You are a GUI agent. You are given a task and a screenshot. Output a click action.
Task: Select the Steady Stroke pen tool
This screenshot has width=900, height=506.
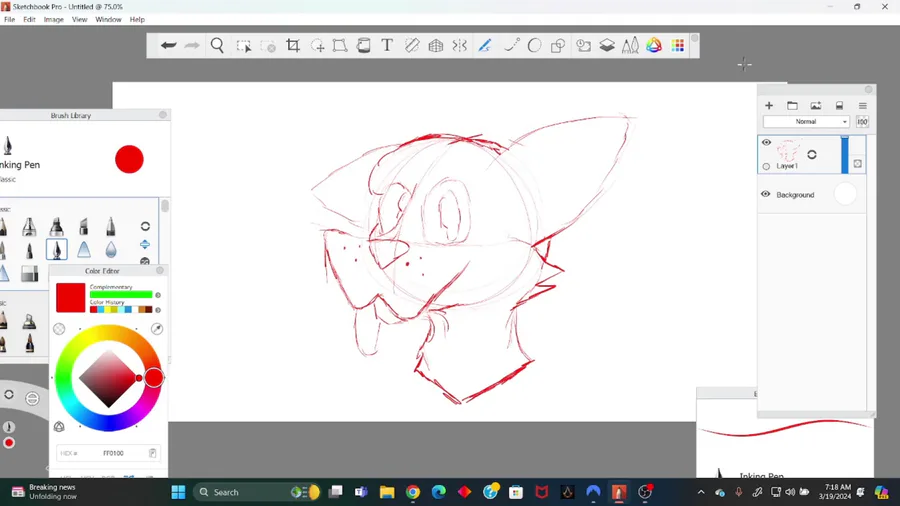tap(484, 45)
